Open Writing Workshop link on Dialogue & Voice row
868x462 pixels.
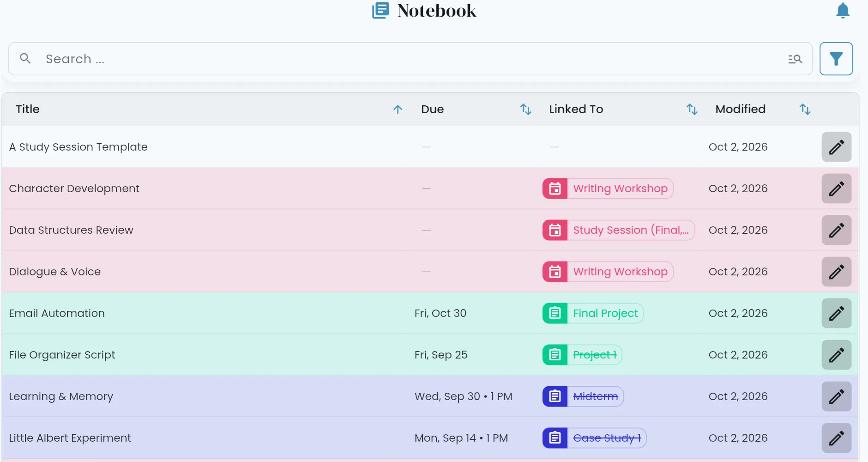pyautogui.click(x=608, y=272)
